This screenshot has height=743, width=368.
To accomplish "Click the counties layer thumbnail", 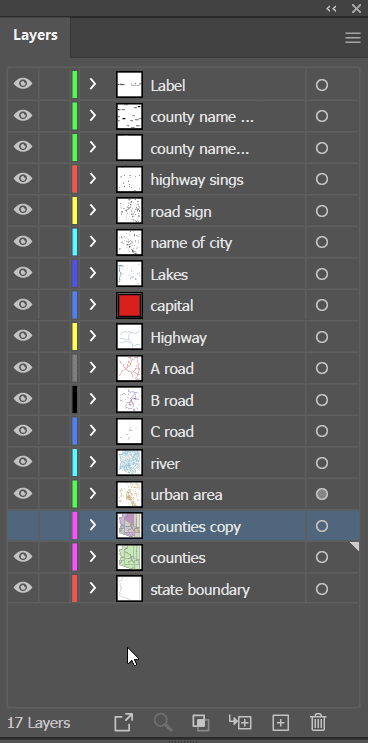I will point(129,558).
